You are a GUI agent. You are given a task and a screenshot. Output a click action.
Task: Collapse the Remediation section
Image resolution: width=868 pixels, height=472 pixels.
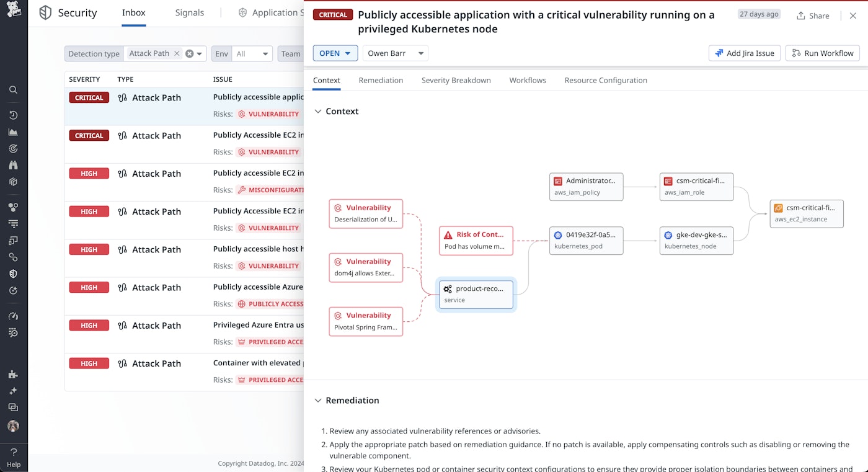tap(318, 401)
